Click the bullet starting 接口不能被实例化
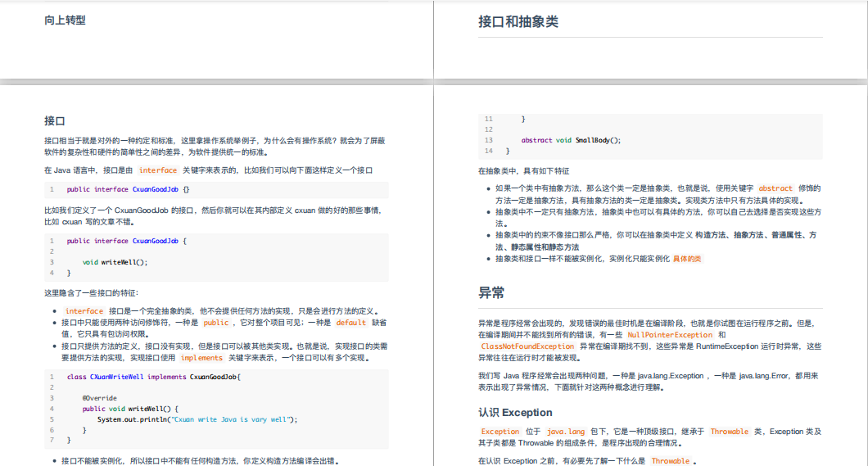Viewport: 868px width, 466px height. click(200, 460)
